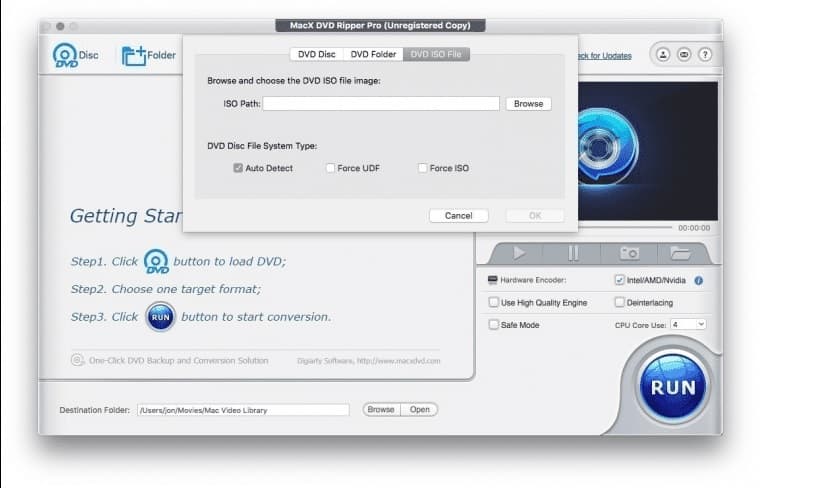The image size is (815, 490).
Task: Click the large blue RUN button
Action: pyautogui.click(x=673, y=387)
